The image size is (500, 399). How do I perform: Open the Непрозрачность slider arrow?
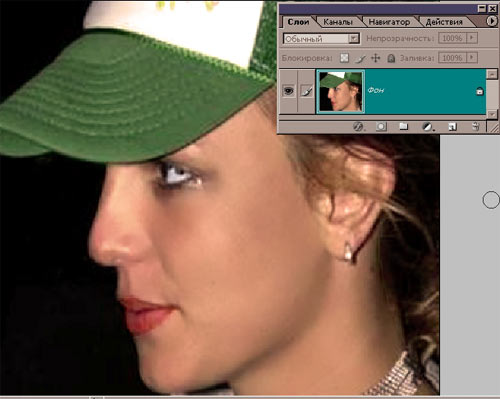pyautogui.click(x=472, y=38)
